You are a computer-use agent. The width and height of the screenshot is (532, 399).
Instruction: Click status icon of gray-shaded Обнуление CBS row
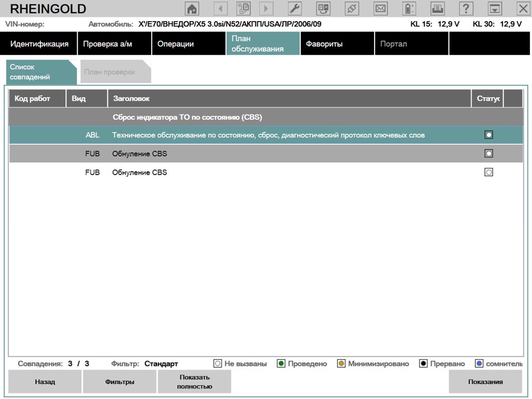489,154
